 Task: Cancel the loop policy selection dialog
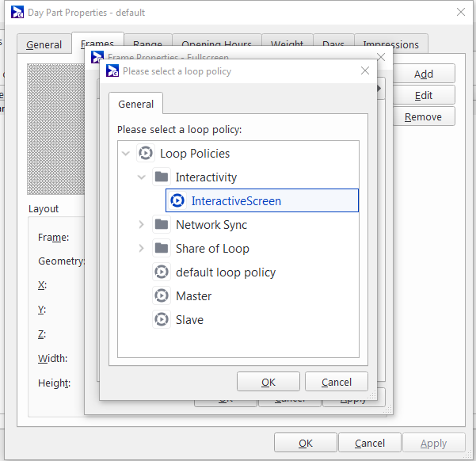tap(336, 382)
